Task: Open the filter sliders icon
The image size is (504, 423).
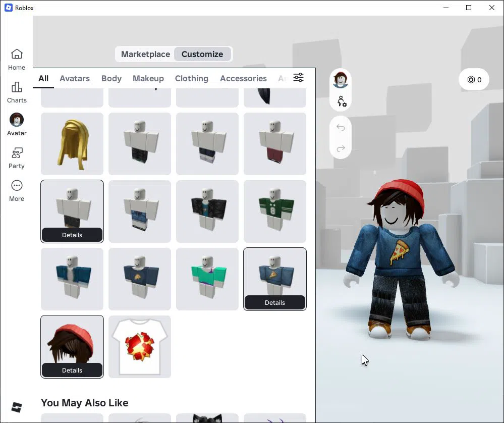Action: [298, 78]
